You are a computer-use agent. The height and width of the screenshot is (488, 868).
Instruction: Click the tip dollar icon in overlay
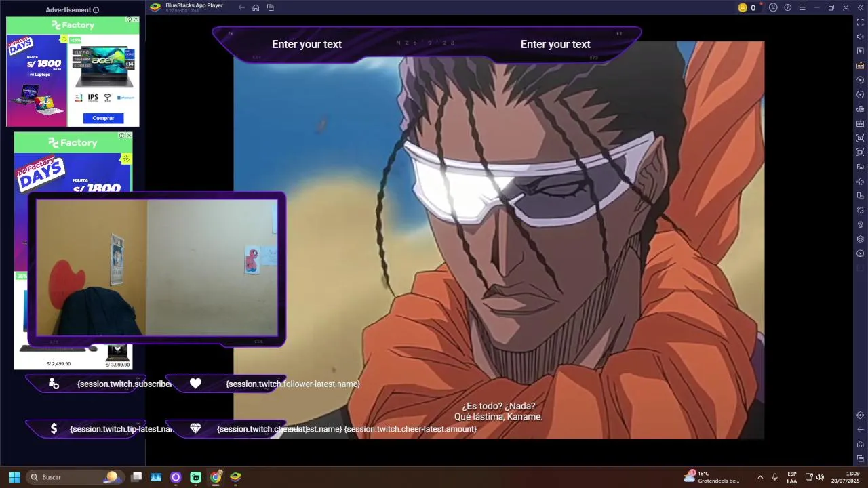tap(54, 428)
